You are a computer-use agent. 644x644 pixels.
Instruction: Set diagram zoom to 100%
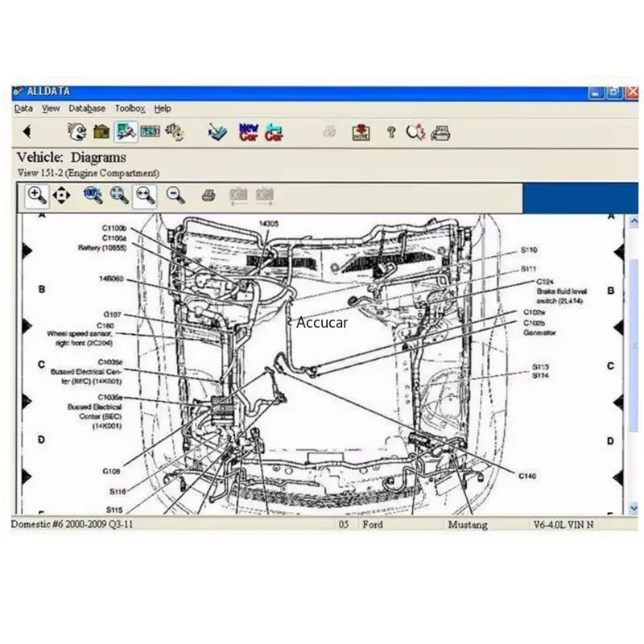(93, 196)
